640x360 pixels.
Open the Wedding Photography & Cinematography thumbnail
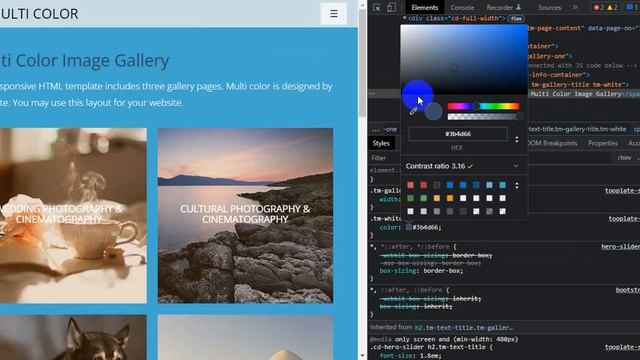click(73, 216)
